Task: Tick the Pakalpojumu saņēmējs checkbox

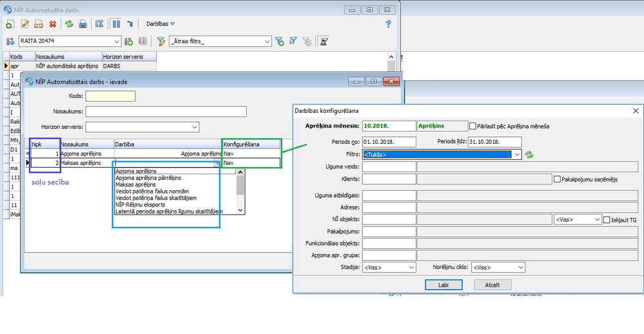Action: pyautogui.click(x=558, y=179)
